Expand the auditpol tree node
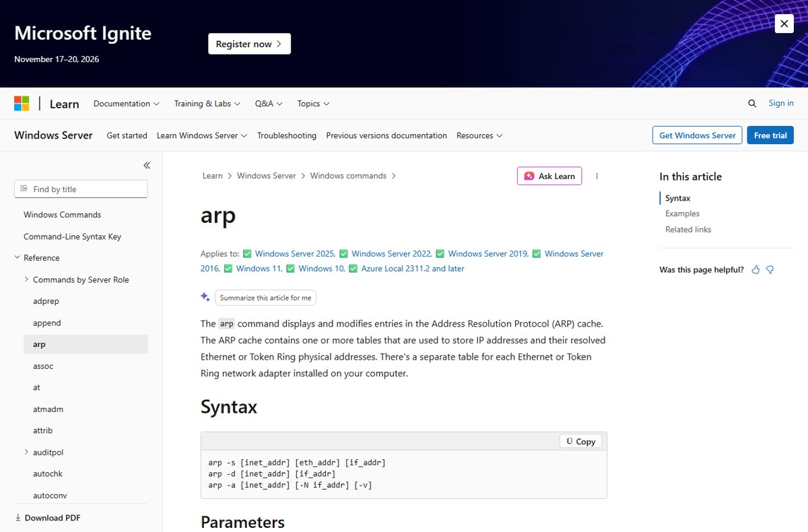The height and width of the screenshot is (532, 808). [26, 452]
